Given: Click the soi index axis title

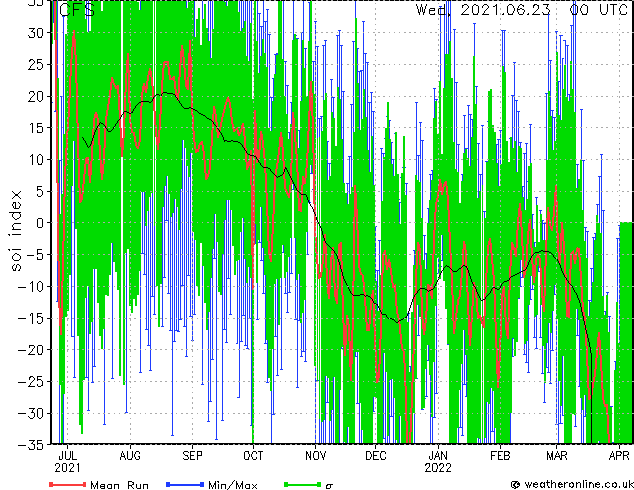Looking at the screenshot, I should click(15, 231).
